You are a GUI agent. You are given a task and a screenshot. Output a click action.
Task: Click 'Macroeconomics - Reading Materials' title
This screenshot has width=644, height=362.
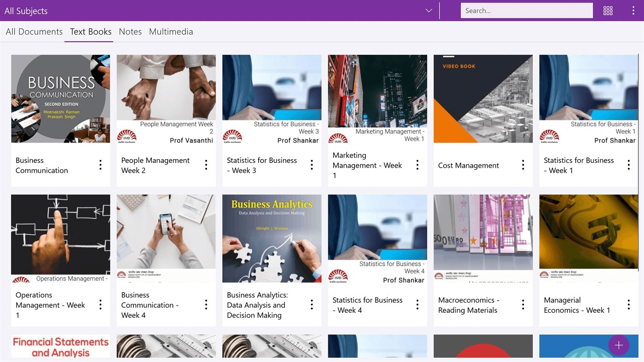click(469, 305)
